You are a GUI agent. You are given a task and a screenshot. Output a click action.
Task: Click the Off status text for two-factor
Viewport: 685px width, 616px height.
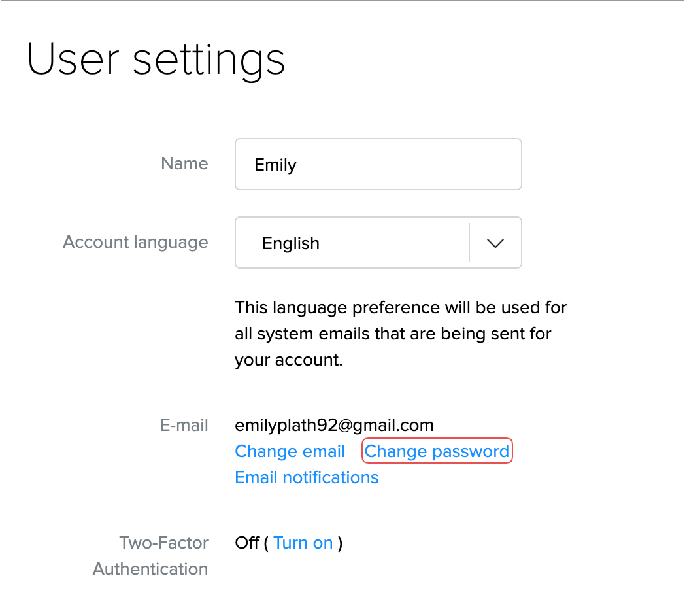247,543
